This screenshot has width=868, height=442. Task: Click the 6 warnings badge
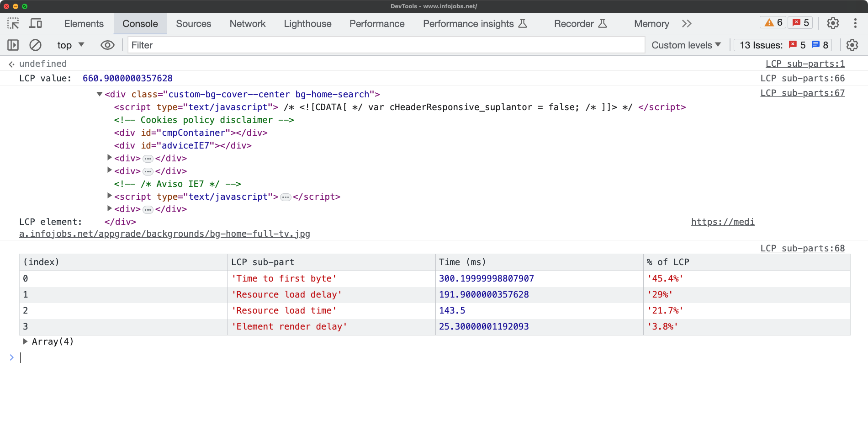774,23
